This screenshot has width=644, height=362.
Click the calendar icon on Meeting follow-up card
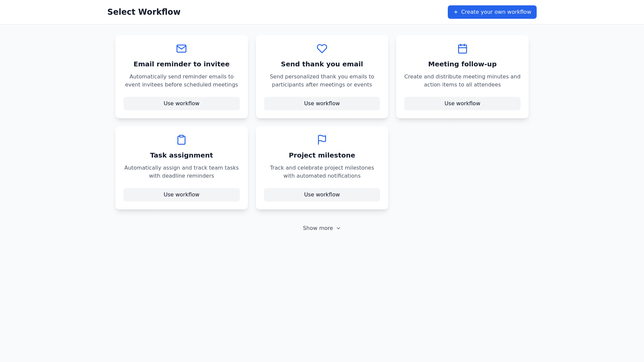point(462,49)
